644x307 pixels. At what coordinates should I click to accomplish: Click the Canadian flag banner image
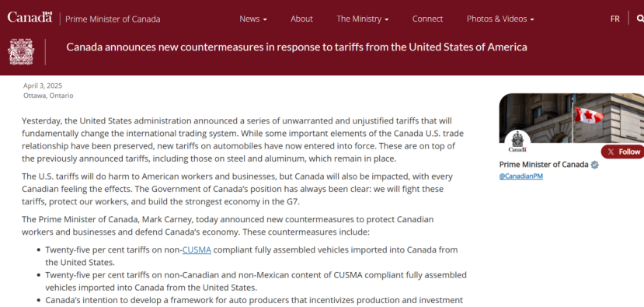(571, 118)
